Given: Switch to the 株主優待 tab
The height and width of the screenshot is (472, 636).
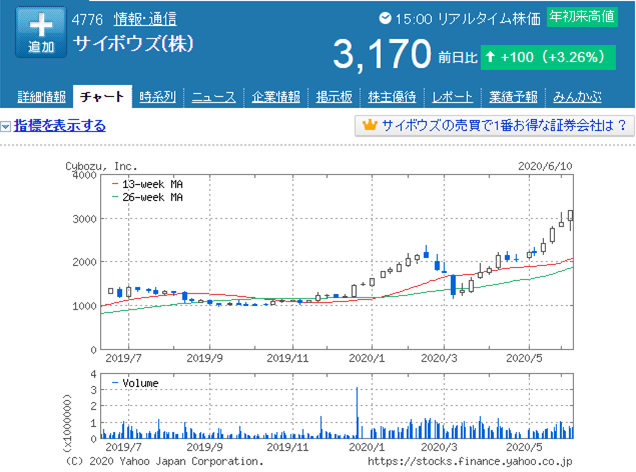Looking at the screenshot, I should click(392, 97).
